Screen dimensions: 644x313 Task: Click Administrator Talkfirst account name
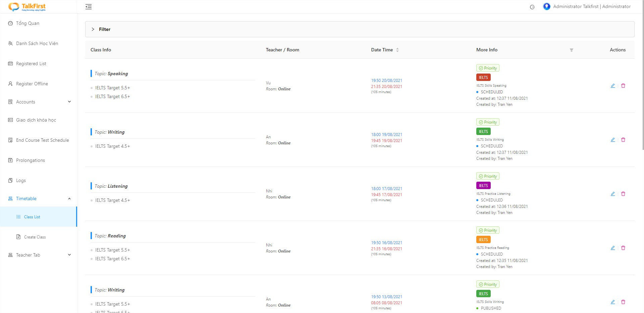pyautogui.click(x=592, y=6)
